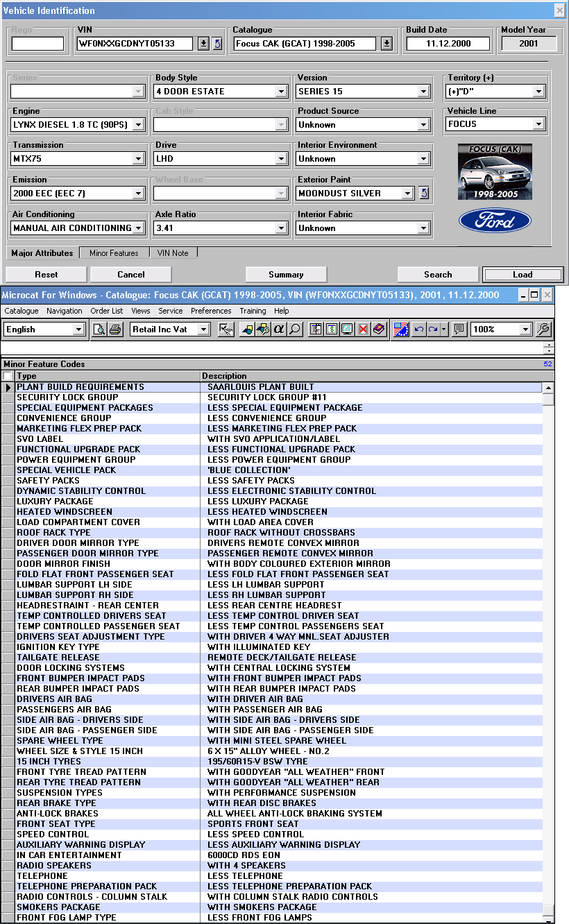
Task: Open the Navigation menu
Action: 64,311
